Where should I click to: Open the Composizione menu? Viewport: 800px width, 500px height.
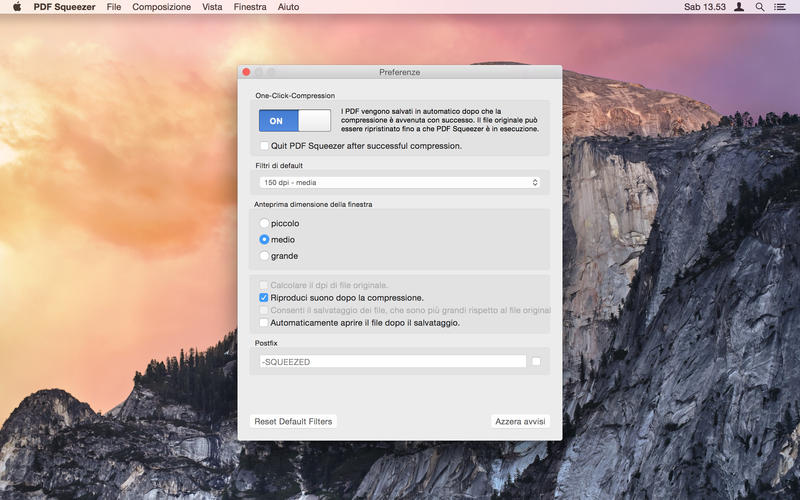[x=161, y=7]
